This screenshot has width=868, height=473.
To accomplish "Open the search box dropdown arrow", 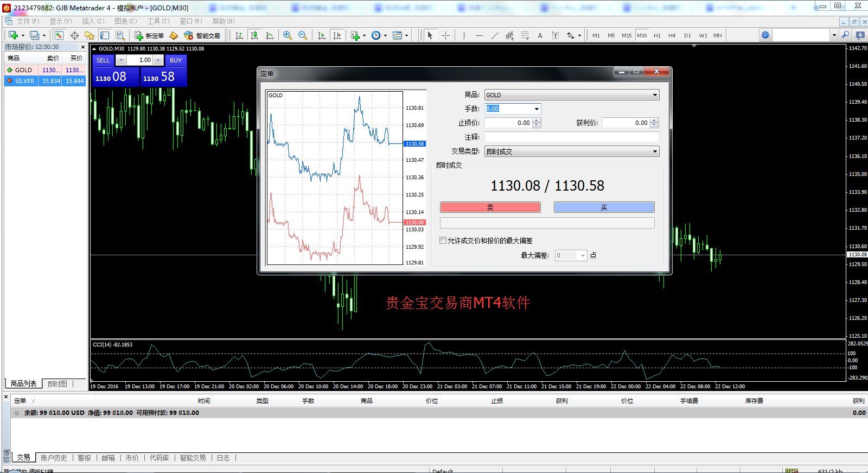I will [834, 35].
